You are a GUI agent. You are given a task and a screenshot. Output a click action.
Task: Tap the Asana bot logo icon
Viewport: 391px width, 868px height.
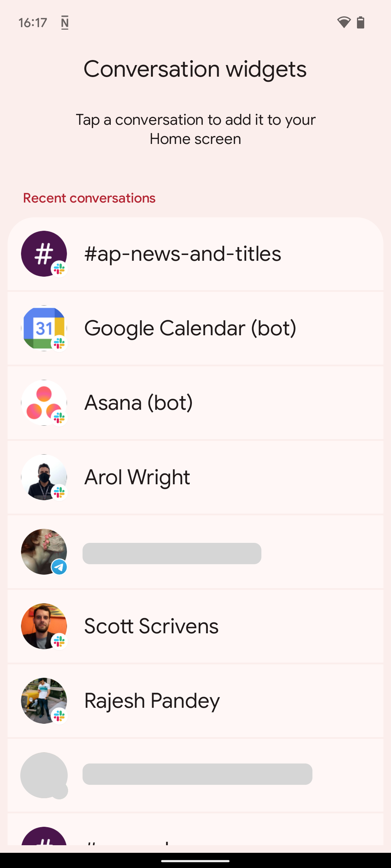point(44,403)
